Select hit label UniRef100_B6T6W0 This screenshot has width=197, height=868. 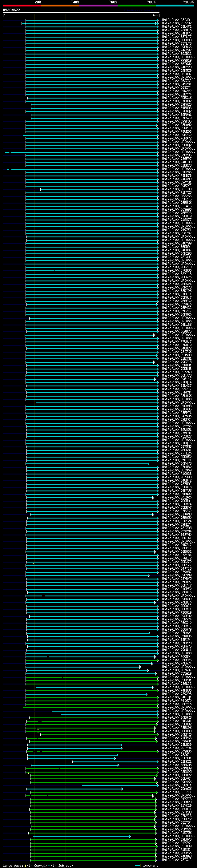pos(176,64)
